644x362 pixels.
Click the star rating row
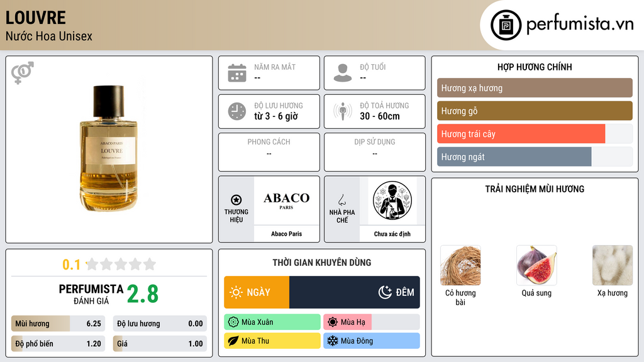(121, 264)
